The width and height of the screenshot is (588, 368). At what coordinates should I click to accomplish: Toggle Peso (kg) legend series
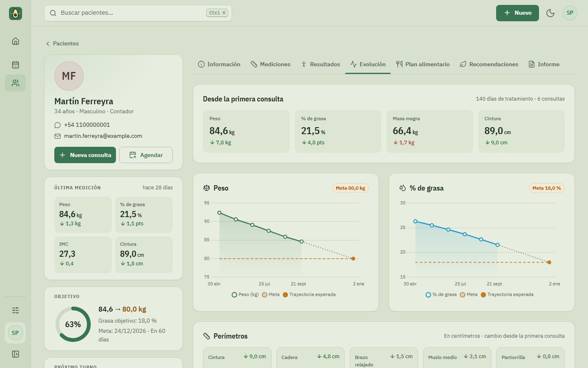tap(245, 294)
